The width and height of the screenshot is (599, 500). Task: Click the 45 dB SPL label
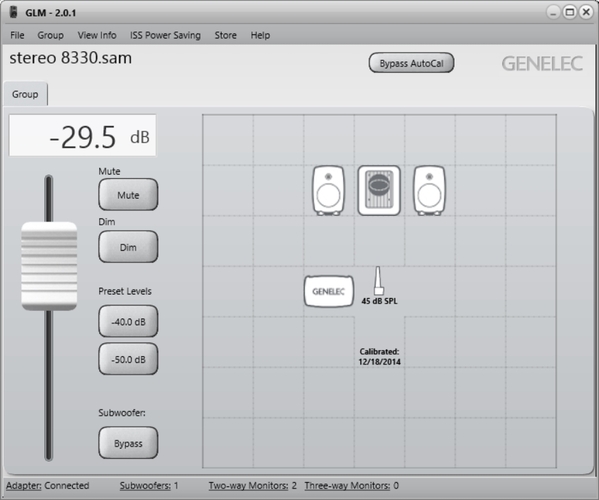point(379,301)
